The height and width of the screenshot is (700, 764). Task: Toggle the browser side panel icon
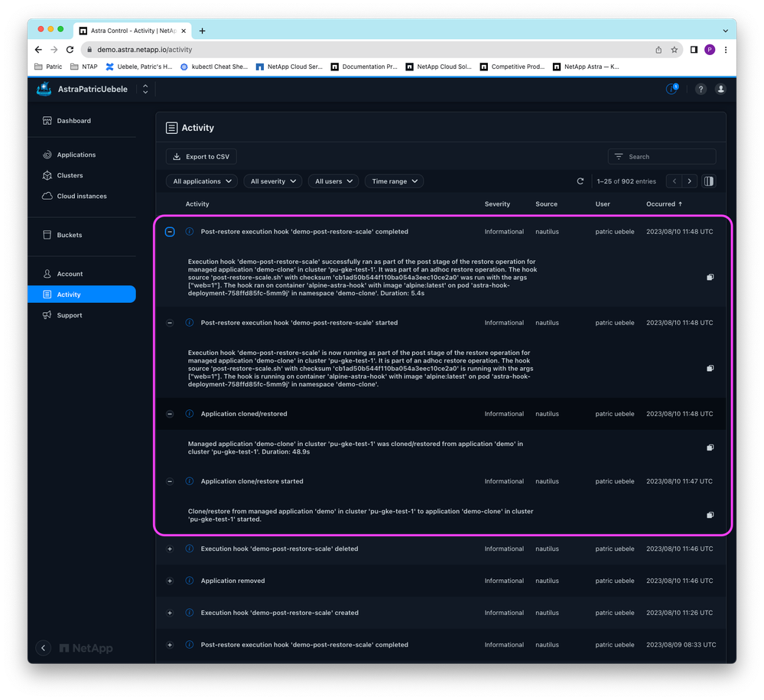coord(694,50)
